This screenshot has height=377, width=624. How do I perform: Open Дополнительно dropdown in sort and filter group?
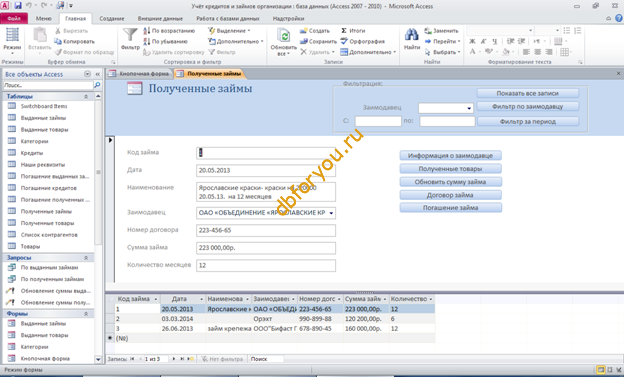point(236,41)
